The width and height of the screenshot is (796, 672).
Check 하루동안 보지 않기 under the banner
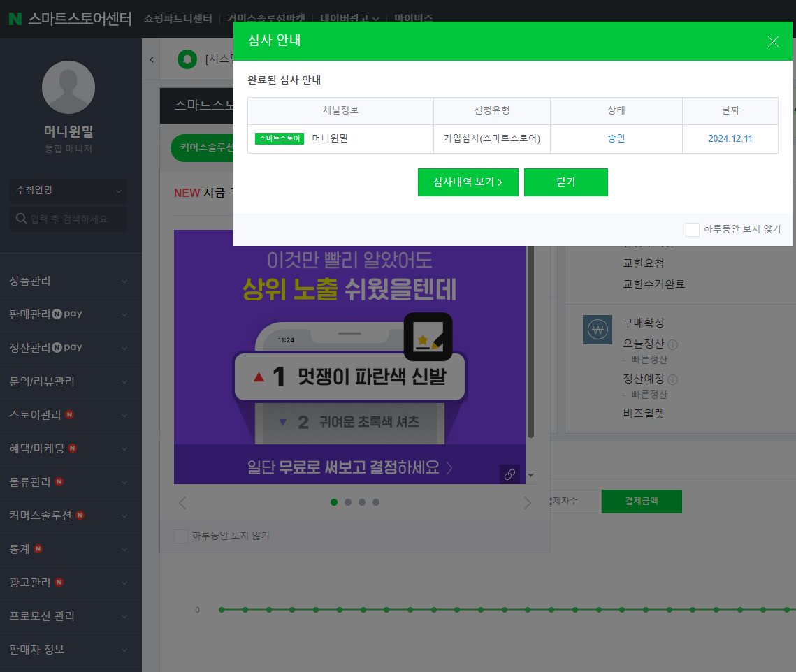[x=181, y=536]
